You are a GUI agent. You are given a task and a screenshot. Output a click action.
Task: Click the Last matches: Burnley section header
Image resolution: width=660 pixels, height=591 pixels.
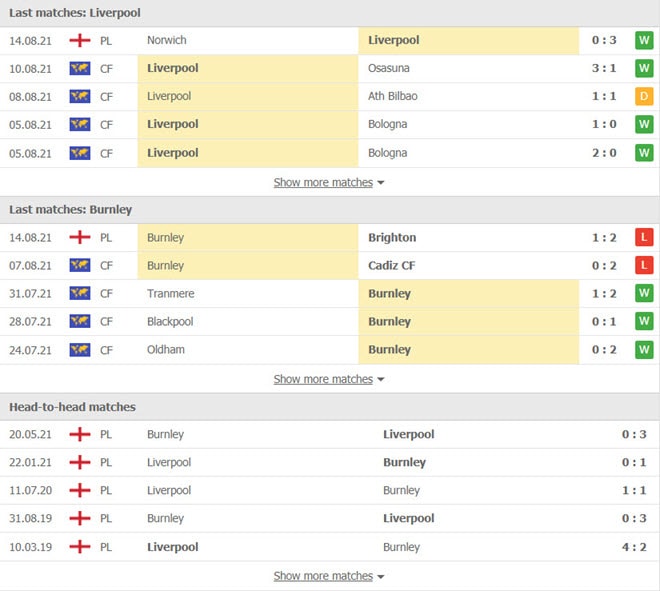71,210
